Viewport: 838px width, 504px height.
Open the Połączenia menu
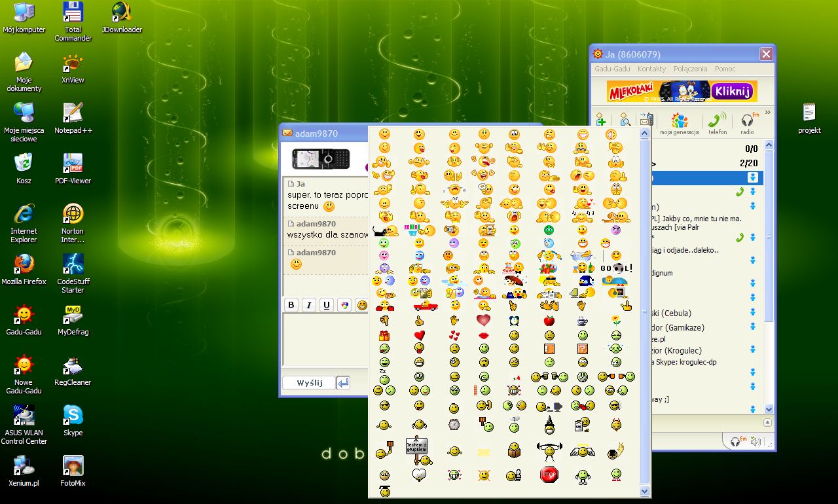pyautogui.click(x=690, y=69)
